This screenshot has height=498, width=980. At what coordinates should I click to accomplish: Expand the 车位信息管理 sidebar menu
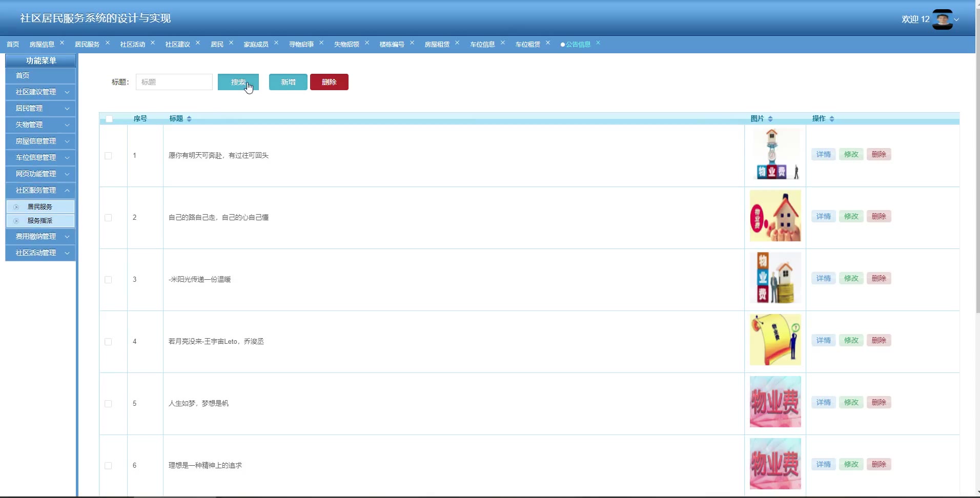coord(40,158)
